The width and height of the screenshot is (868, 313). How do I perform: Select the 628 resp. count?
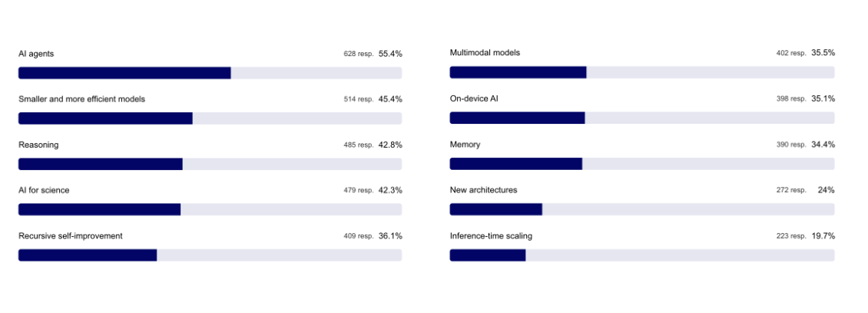(359, 54)
